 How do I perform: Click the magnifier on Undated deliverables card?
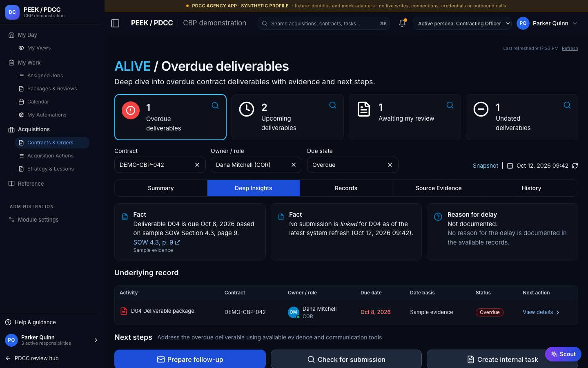(x=567, y=105)
